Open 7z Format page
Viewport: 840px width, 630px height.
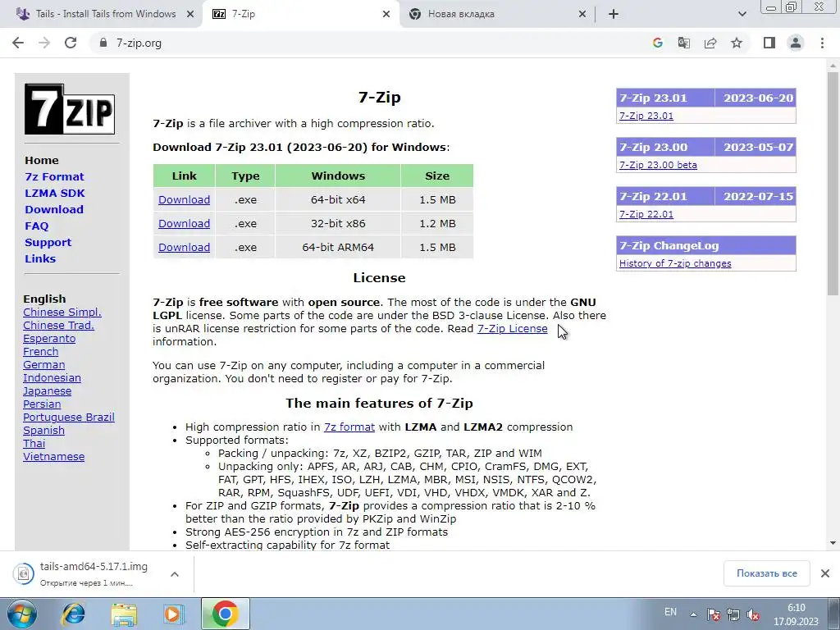point(54,176)
